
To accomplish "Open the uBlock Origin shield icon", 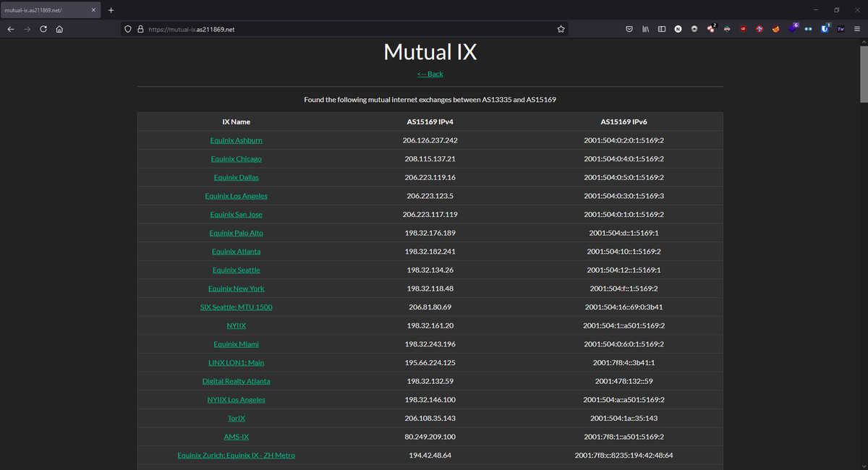I will [x=743, y=30].
